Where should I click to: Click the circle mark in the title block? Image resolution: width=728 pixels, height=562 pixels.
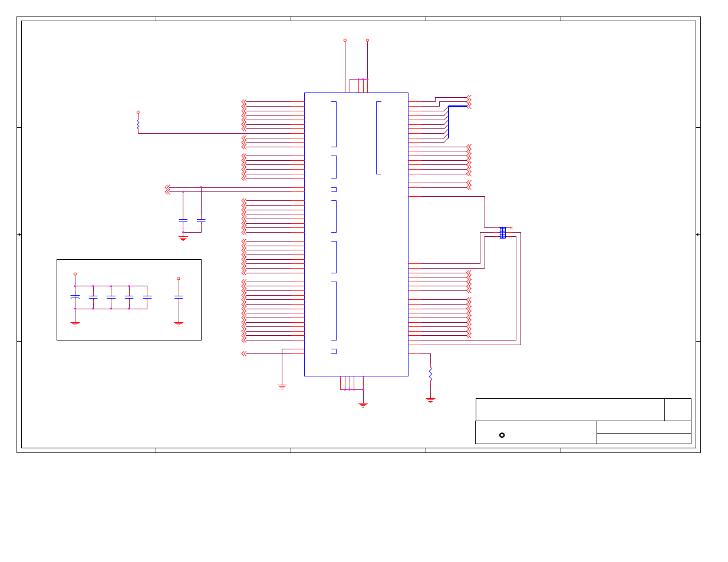tap(502, 435)
